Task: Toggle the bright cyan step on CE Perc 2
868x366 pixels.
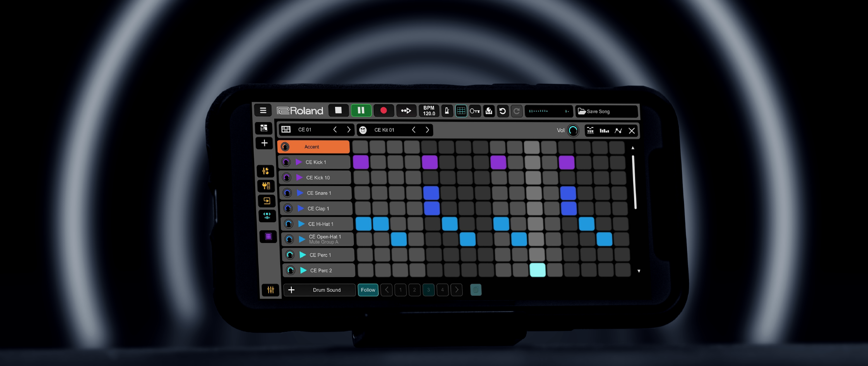Action: click(537, 270)
